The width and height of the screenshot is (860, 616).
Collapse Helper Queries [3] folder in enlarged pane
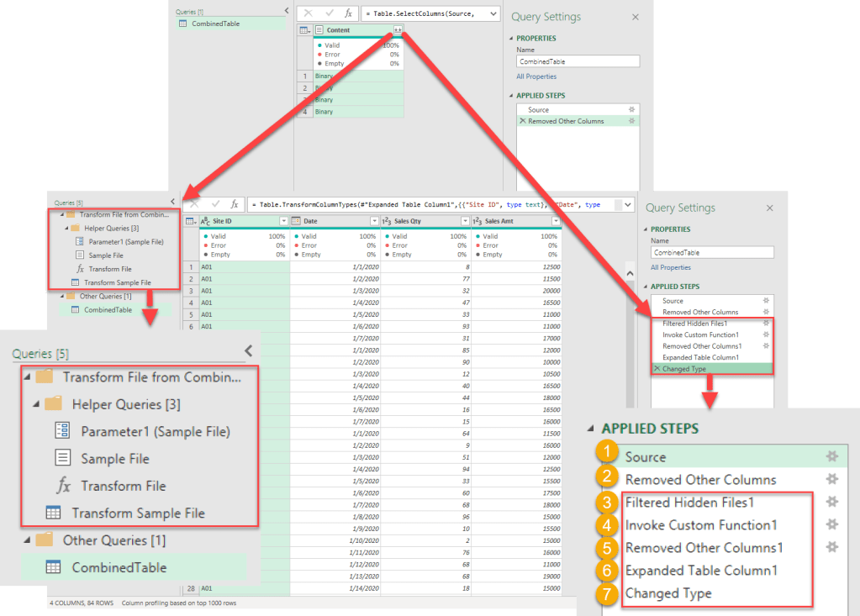click(35, 404)
